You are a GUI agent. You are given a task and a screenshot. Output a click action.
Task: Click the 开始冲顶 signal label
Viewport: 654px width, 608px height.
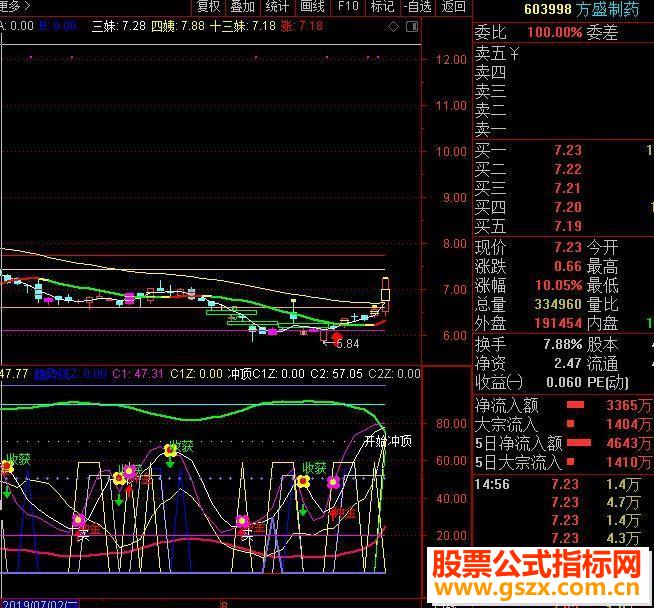pyautogui.click(x=388, y=441)
